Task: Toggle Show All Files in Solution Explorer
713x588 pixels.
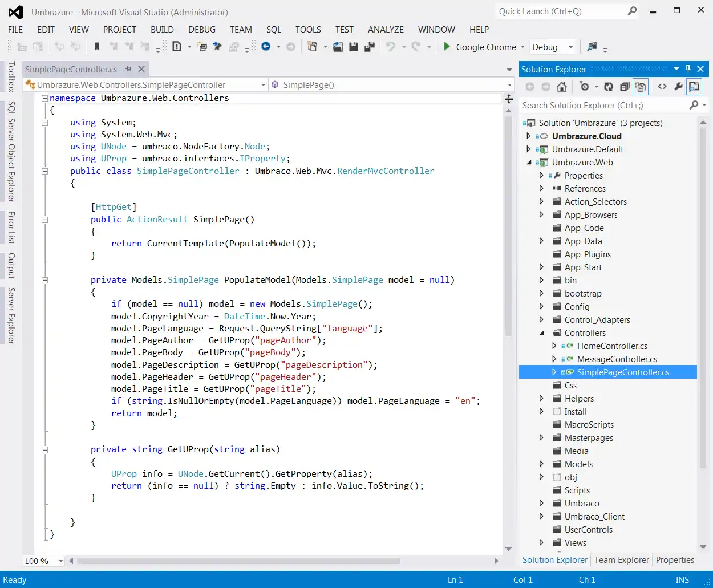Action: tap(641, 87)
